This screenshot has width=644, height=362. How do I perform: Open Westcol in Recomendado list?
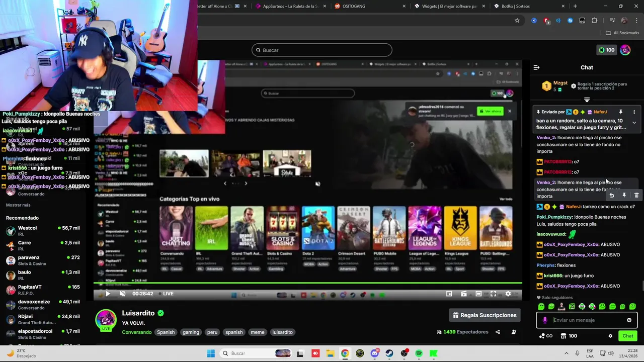(43, 231)
